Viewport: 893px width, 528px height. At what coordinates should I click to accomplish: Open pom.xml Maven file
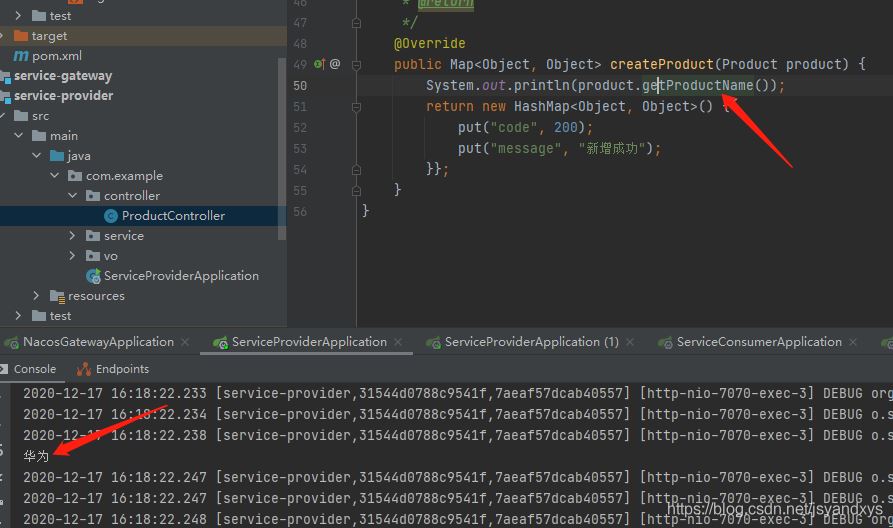[x=56, y=56]
